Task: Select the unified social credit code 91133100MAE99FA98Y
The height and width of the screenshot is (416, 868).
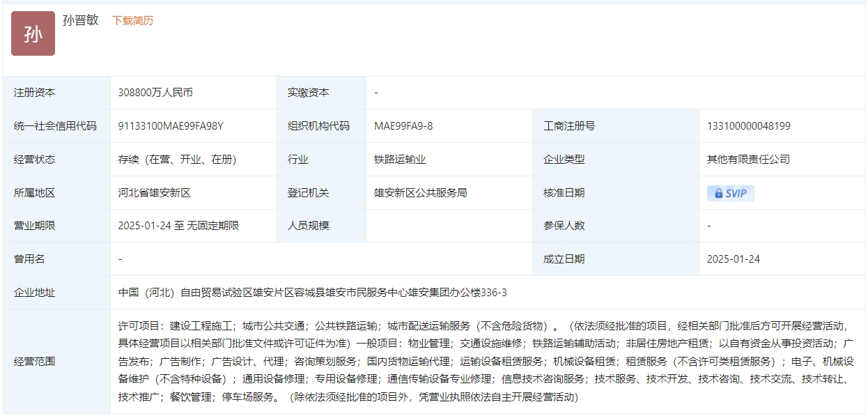Action: [x=171, y=126]
